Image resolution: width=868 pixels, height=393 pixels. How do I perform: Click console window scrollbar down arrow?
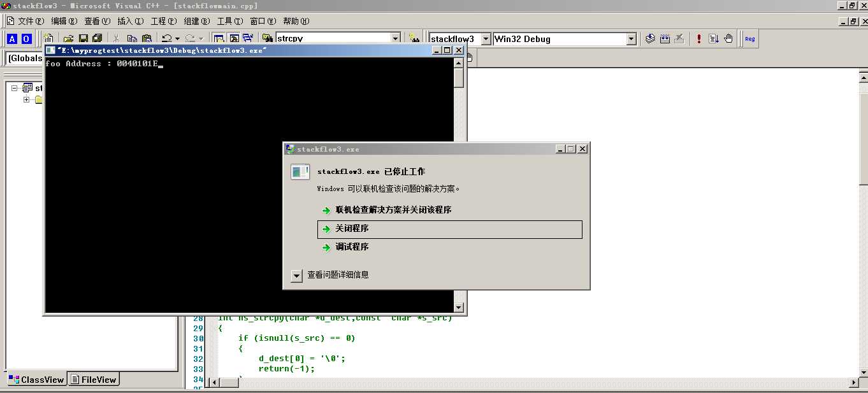(x=459, y=308)
